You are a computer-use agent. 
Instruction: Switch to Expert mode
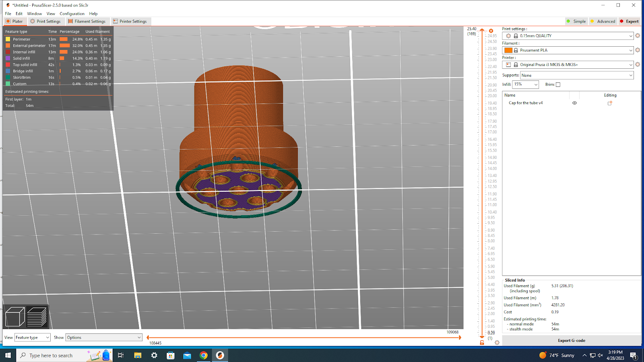[629, 21]
